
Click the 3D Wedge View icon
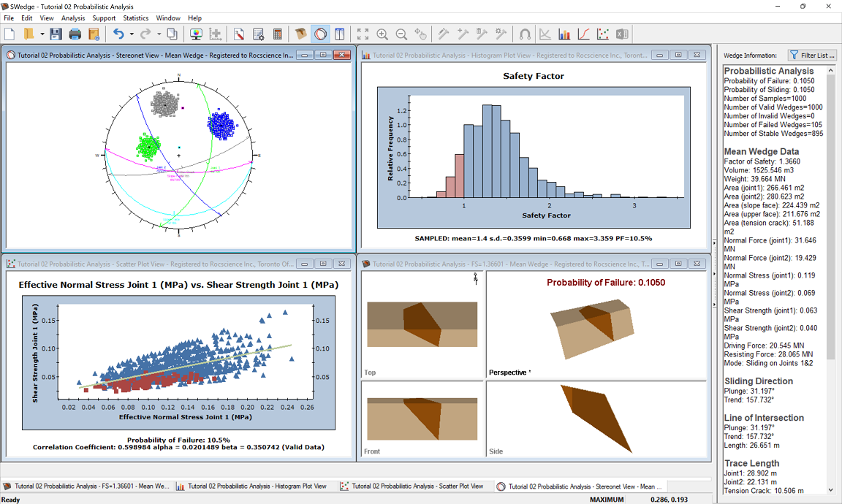click(x=300, y=34)
